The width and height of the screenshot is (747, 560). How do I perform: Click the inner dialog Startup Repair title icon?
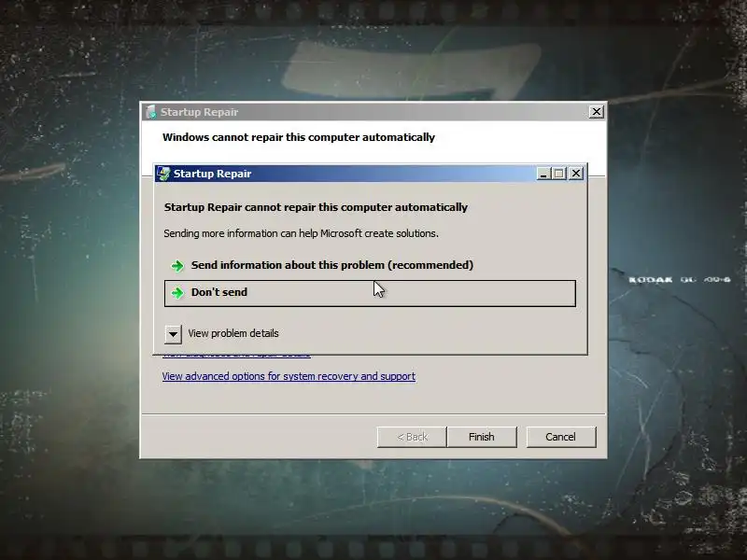tap(163, 174)
